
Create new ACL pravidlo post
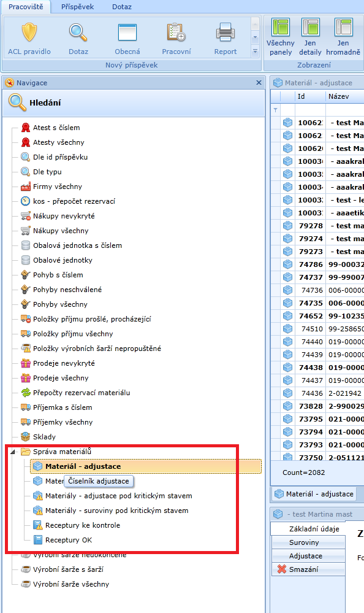[29, 38]
